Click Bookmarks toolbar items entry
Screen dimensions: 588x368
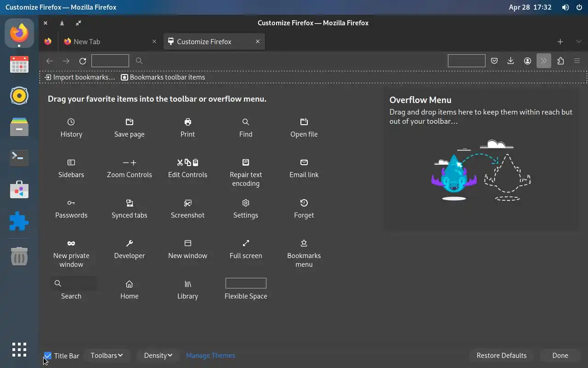(x=163, y=77)
